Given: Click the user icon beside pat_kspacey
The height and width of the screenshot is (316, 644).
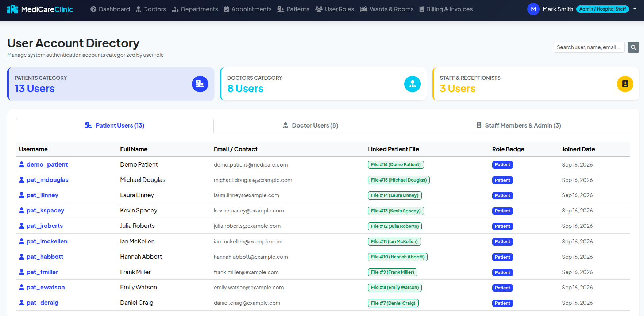Looking at the screenshot, I should coord(22,210).
